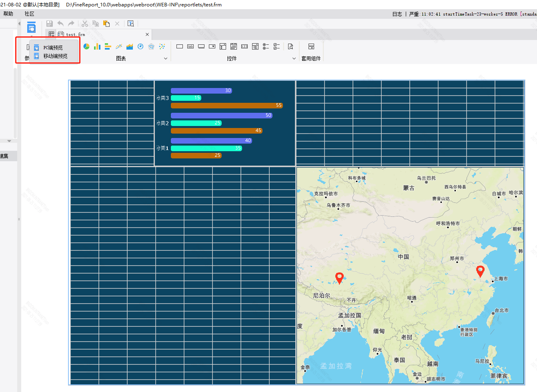Click the red map marker near 不丹

pos(339,278)
